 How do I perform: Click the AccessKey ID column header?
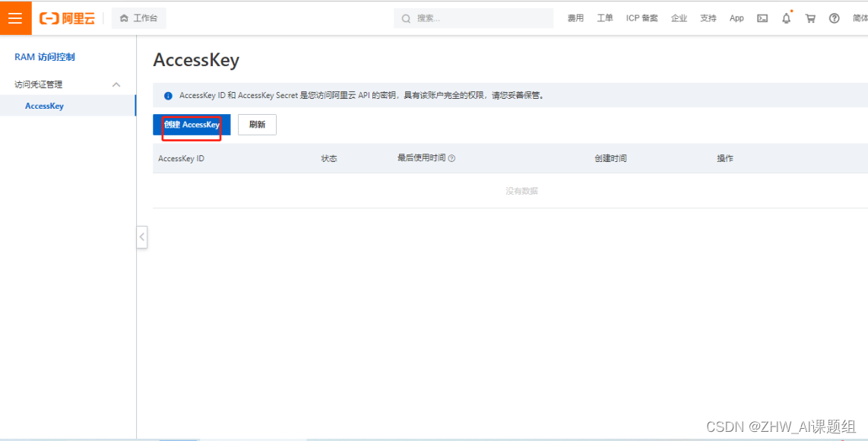(181, 158)
